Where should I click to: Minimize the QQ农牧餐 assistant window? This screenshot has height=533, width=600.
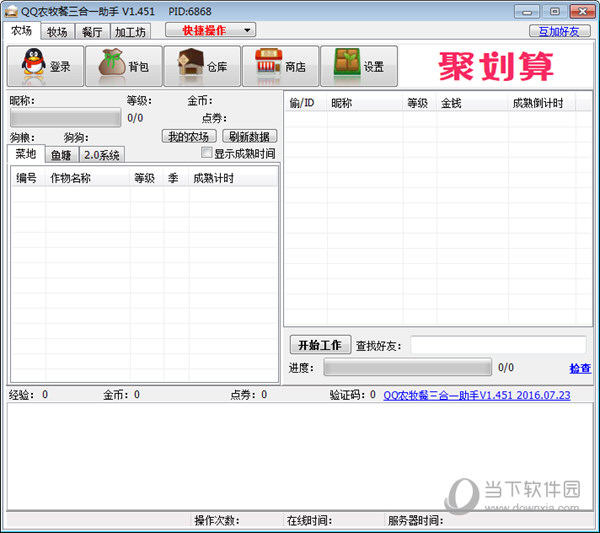click(x=527, y=11)
